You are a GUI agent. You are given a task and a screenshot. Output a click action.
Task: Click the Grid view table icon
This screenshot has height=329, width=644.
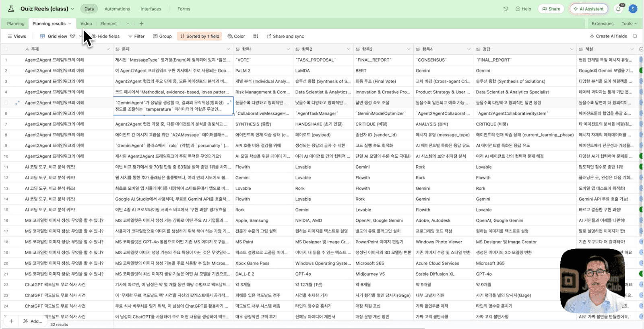(42, 36)
